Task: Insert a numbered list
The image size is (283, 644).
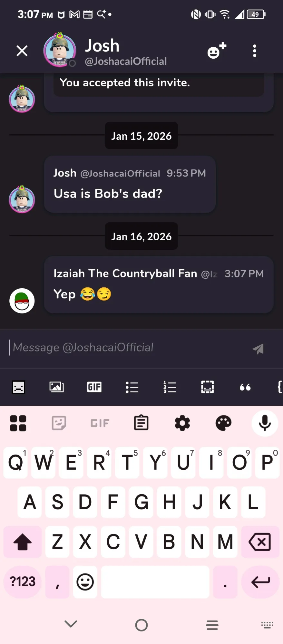Action: tap(170, 387)
